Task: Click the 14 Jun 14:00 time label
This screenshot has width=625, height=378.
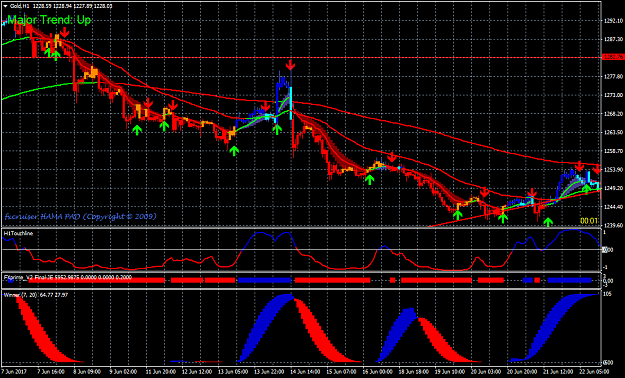Action: click(x=305, y=372)
